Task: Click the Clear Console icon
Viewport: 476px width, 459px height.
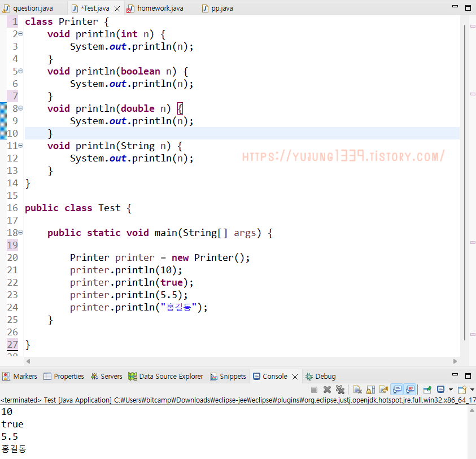Action: pos(357,390)
